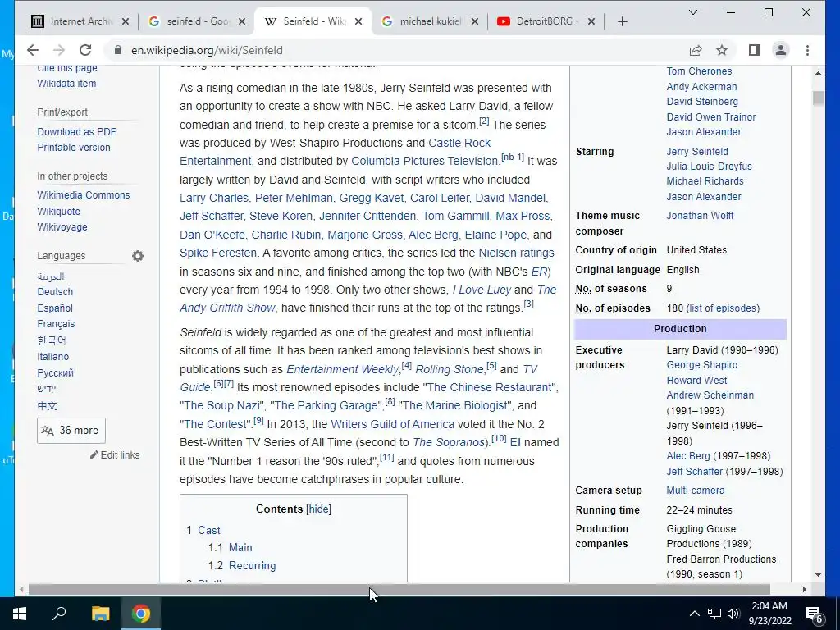This screenshot has width=840, height=630.
Task: Expand the 36 more languages button
Action: [71, 431]
